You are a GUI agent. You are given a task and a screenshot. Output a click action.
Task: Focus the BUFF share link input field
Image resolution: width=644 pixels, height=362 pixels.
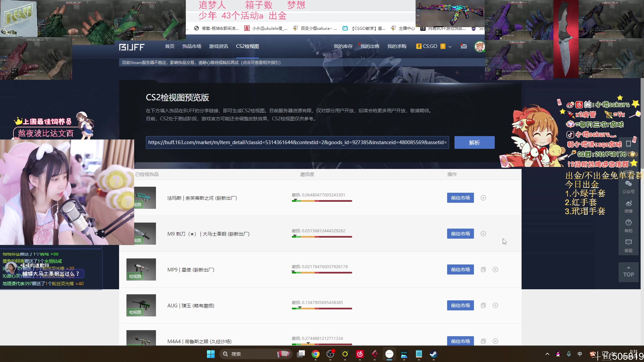pos(298,142)
